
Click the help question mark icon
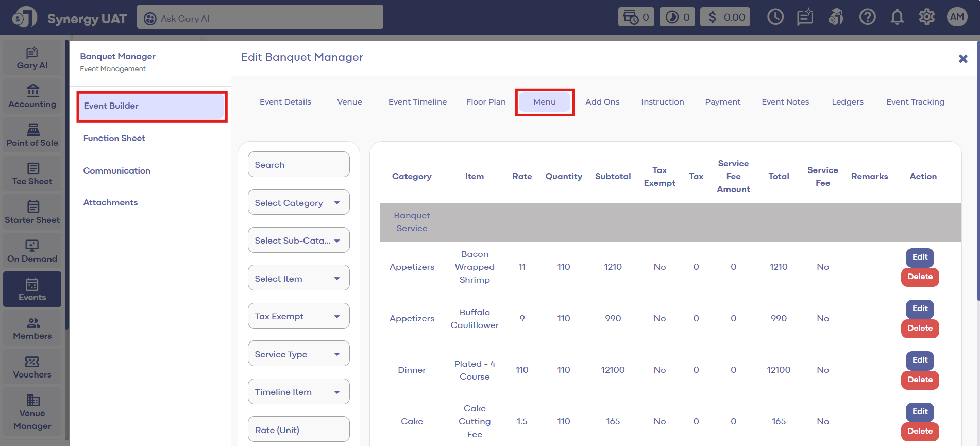[867, 18]
